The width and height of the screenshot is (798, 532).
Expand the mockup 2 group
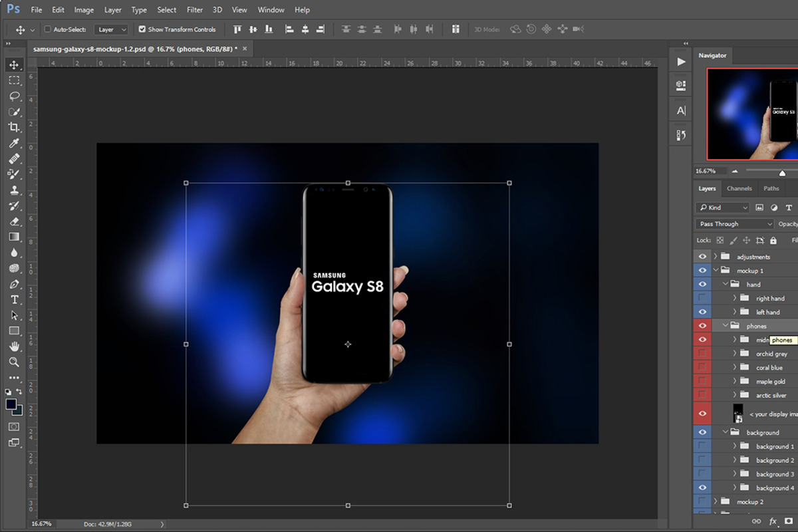[716, 501]
